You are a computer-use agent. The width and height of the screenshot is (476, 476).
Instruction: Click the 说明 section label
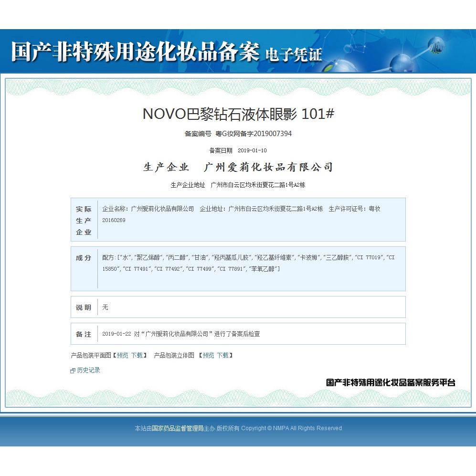pyautogui.click(x=84, y=307)
